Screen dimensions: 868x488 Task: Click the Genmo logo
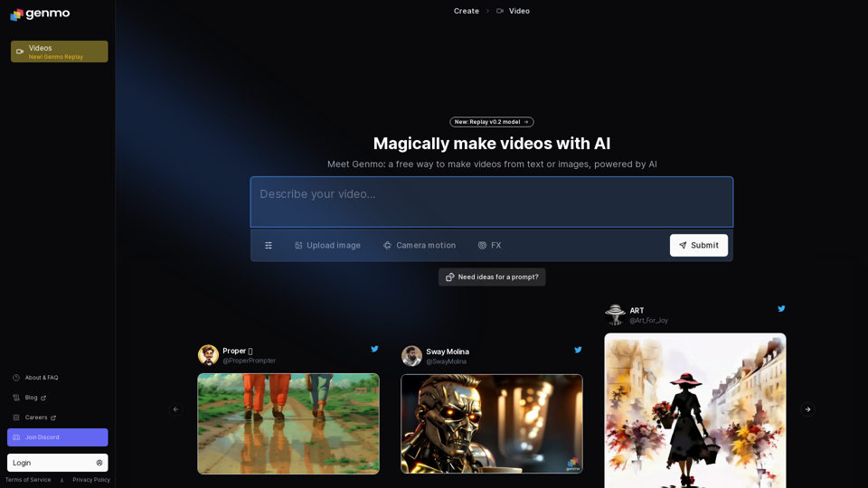click(x=40, y=14)
